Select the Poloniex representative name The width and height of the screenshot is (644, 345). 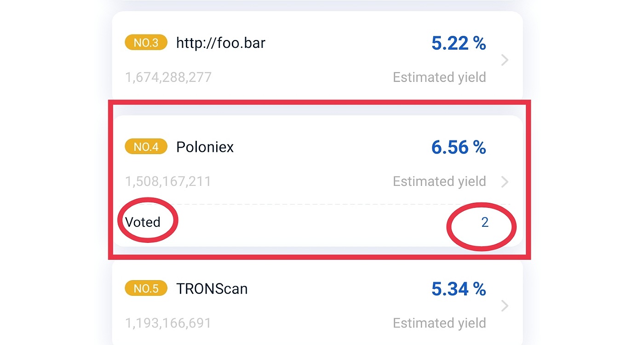pos(205,147)
